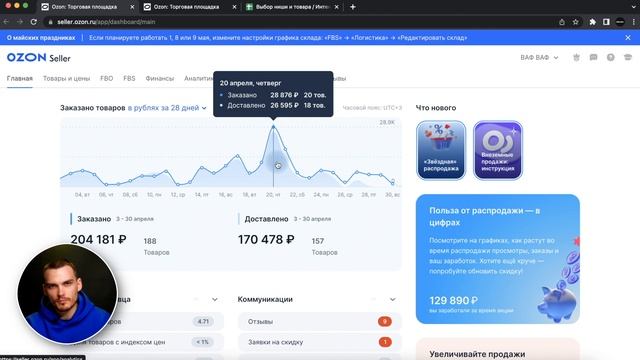The height and width of the screenshot is (360, 640).
Task: Open the browser extensions puzzle icon
Action: 593,22
